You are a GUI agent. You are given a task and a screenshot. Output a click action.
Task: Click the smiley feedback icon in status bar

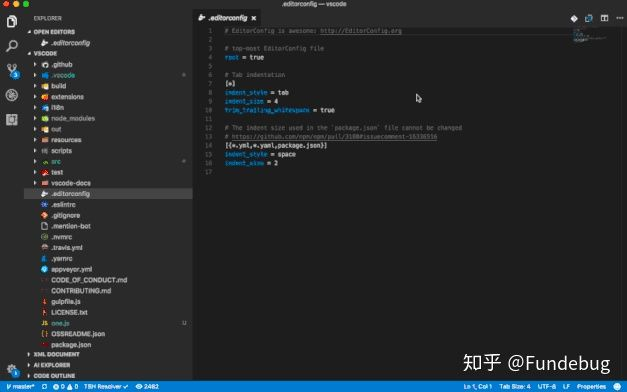(x=617, y=386)
